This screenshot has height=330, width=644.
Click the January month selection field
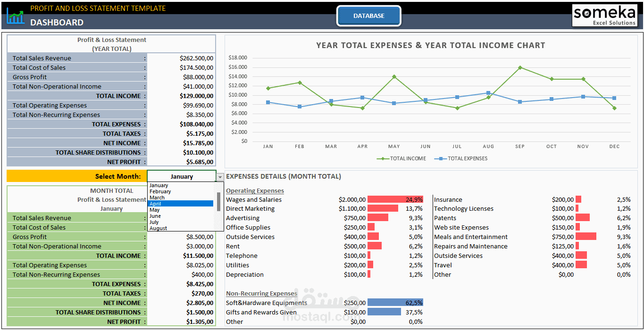[182, 176]
